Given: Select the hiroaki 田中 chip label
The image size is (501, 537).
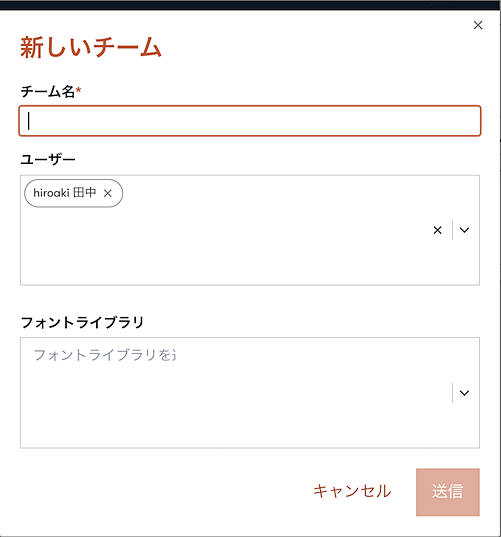Looking at the screenshot, I should click(65, 193).
